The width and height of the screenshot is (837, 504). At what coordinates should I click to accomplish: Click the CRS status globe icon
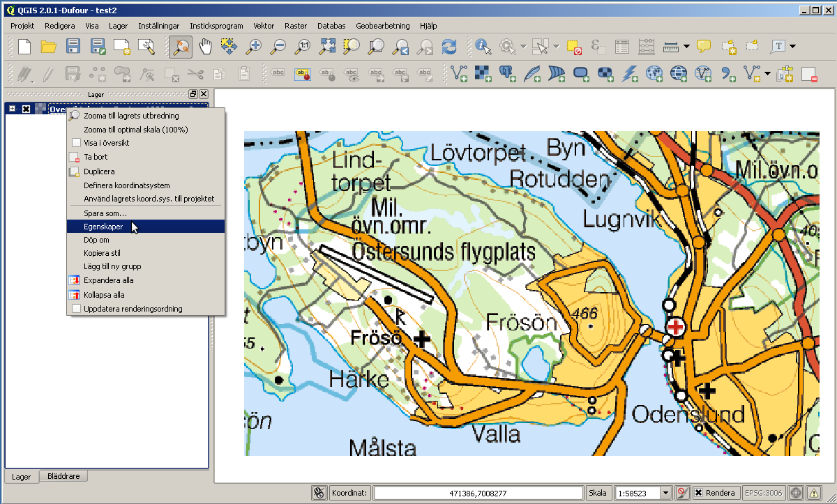[796, 493]
